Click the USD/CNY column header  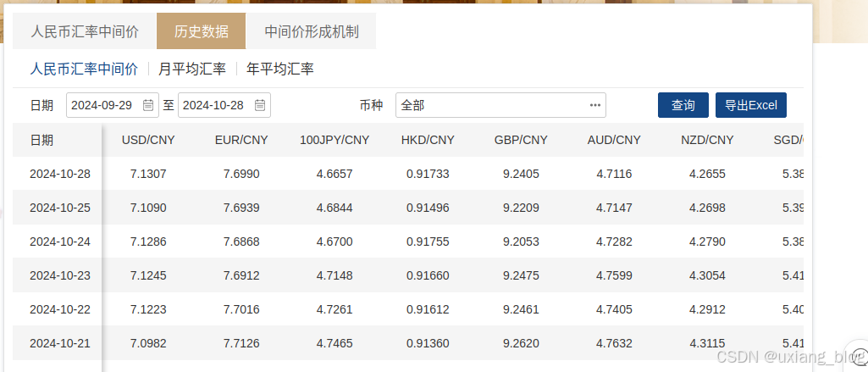click(148, 140)
